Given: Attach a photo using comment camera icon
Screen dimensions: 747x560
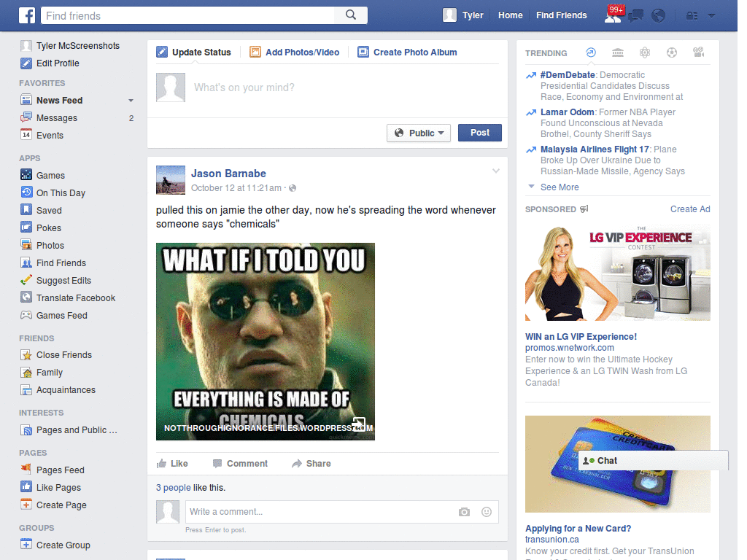Looking at the screenshot, I should (464, 512).
